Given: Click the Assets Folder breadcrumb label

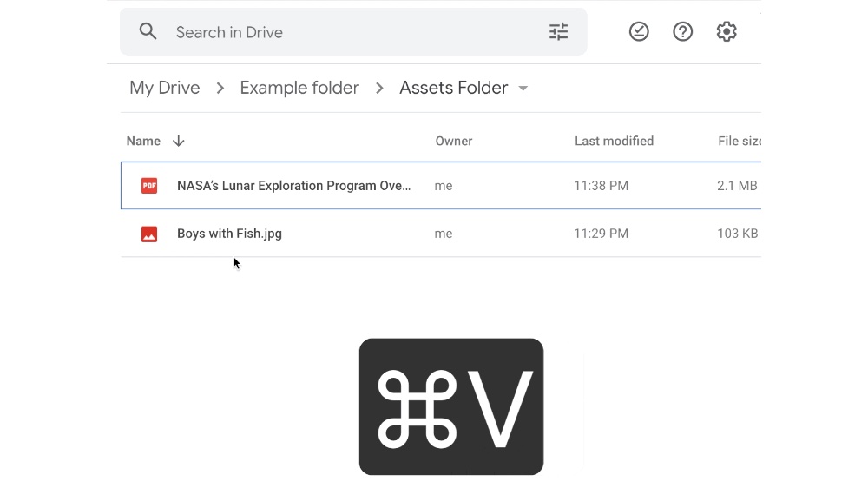Looking at the screenshot, I should point(453,88).
